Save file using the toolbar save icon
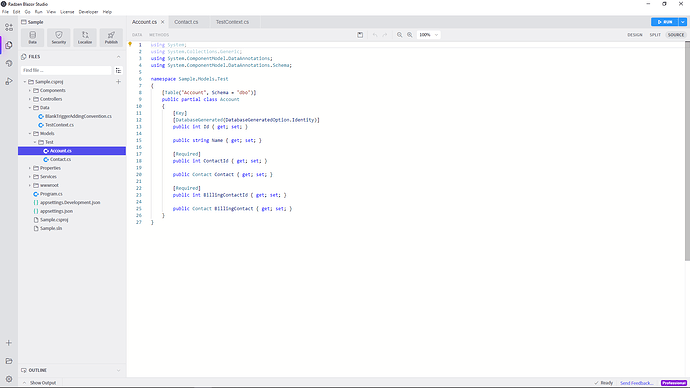Image resolution: width=690 pixels, height=388 pixels. 360,35
